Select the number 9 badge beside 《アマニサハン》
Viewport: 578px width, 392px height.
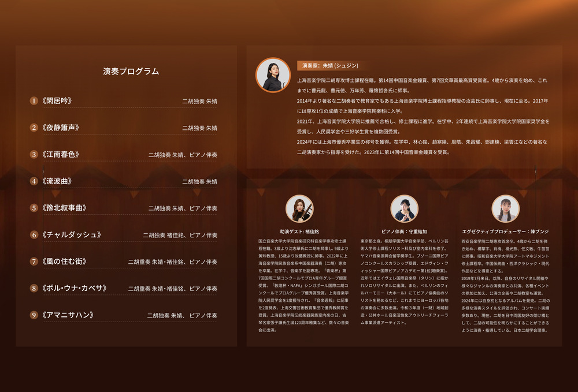(x=34, y=315)
